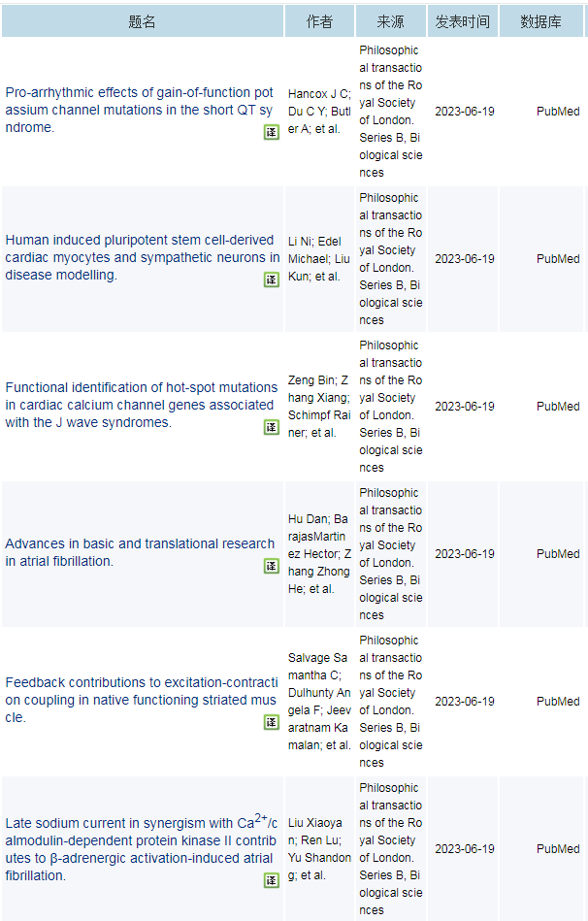The height and width of the screenshot is (921, 588).
Task: Select the Hancox J C authors cell
Action: pyautogui.click(x=319, y=112)
